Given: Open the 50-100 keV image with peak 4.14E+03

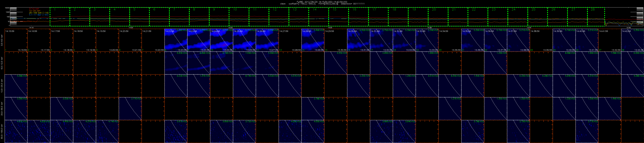Looking at the screenshot, I should click(x=107, y=131).
